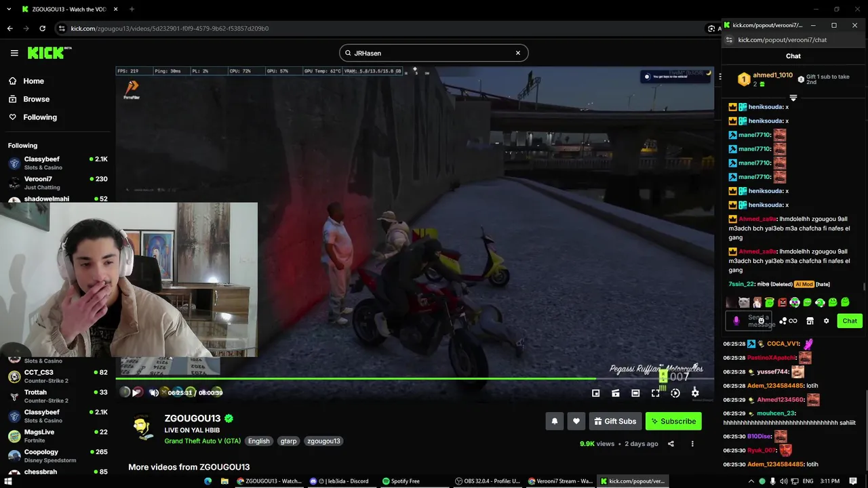Viewport: 868px width, 488px height.
Task: Select the gtarp tag
Action: point(289,441)
